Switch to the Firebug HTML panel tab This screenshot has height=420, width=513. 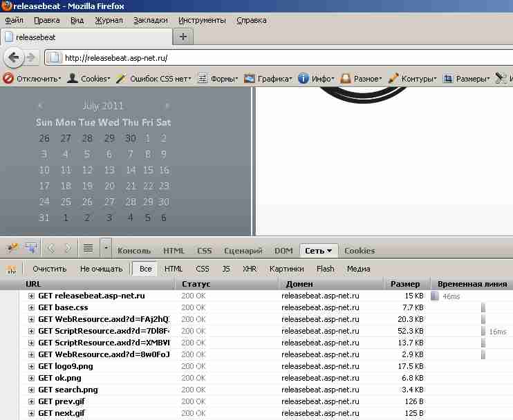tap(174, 251)
